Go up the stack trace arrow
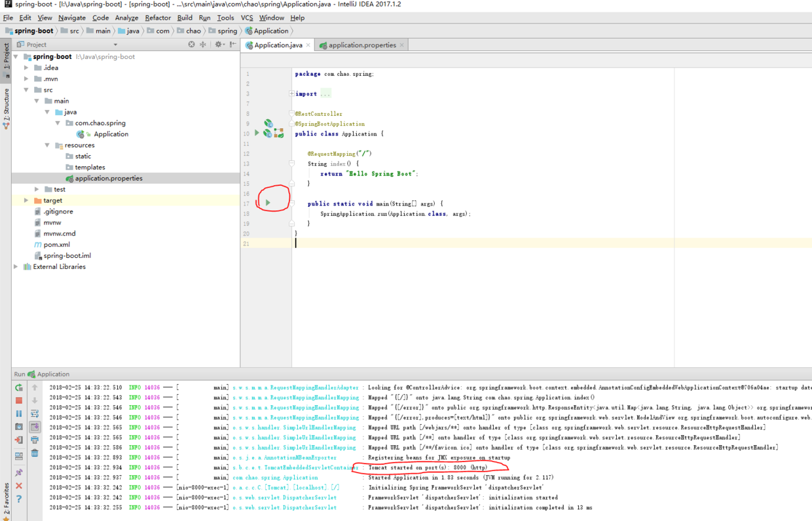The image size is (812, 521). click(x=35, y=387)
